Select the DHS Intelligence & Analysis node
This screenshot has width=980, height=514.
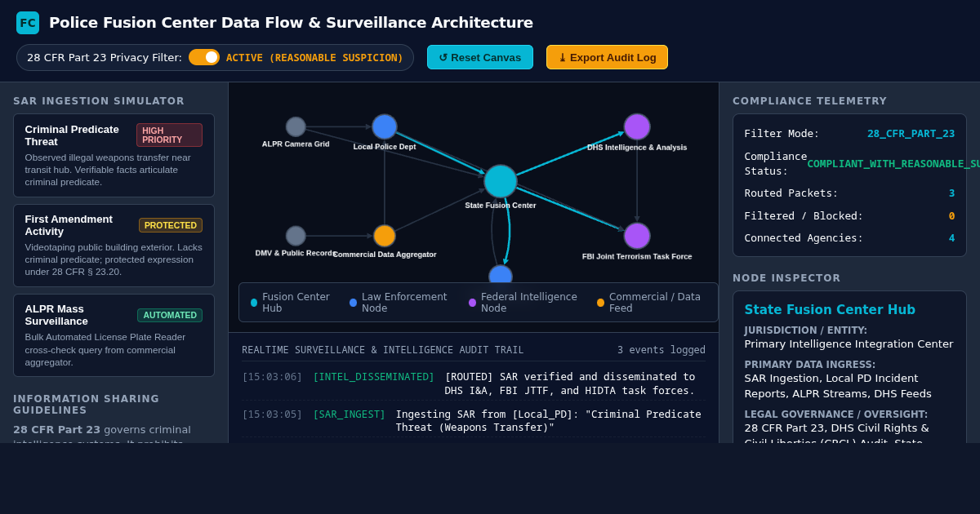(637, 126)
